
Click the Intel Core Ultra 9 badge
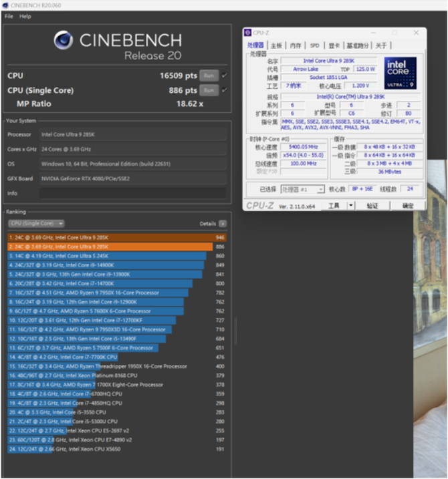tap(401, 73)
